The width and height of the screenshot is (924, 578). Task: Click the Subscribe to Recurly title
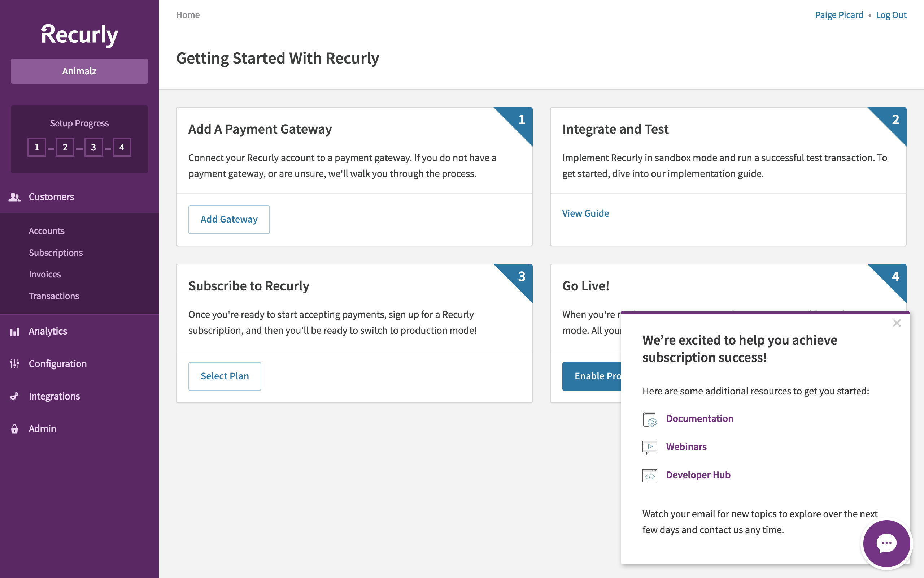(249, 286)
